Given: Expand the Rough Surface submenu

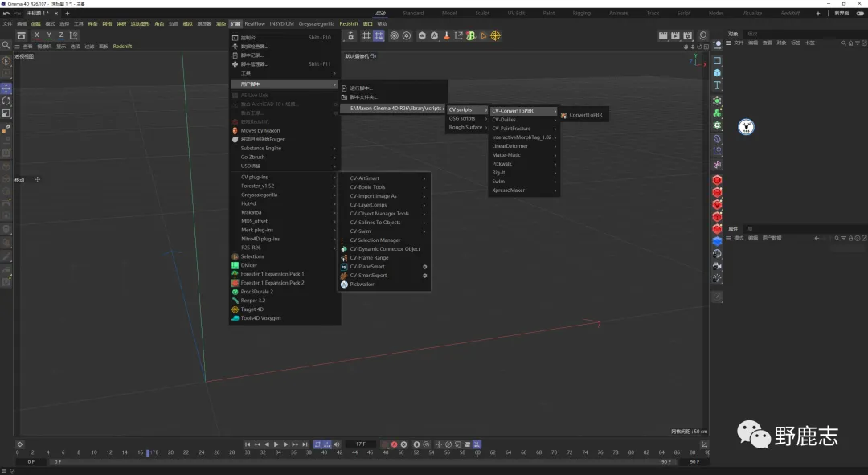Looking at the screenshot, I should tap(467, 127).
